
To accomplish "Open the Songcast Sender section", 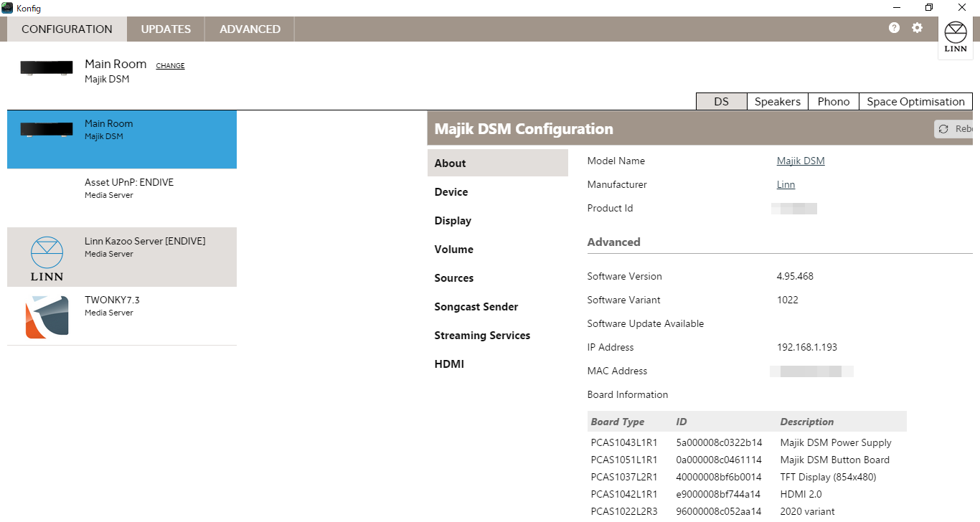I will [x=497, y=306].
